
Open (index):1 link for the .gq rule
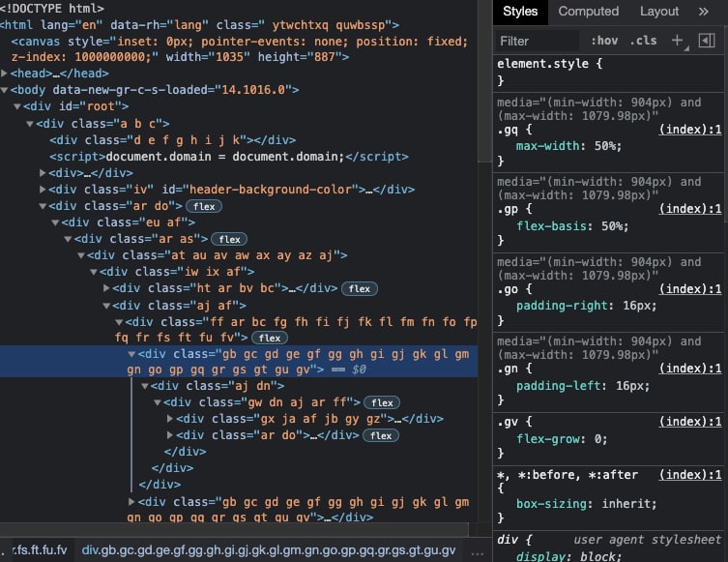pos(690,129)
